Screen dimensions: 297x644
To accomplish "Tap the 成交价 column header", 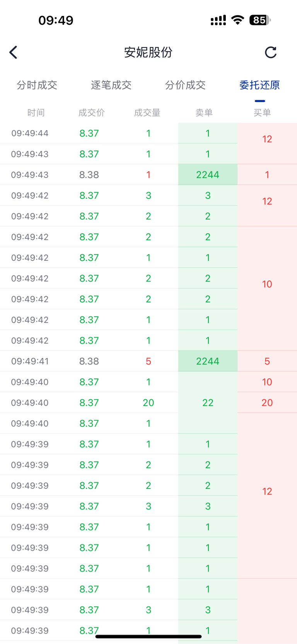I will pyautogui.click(x=92, y=113).
